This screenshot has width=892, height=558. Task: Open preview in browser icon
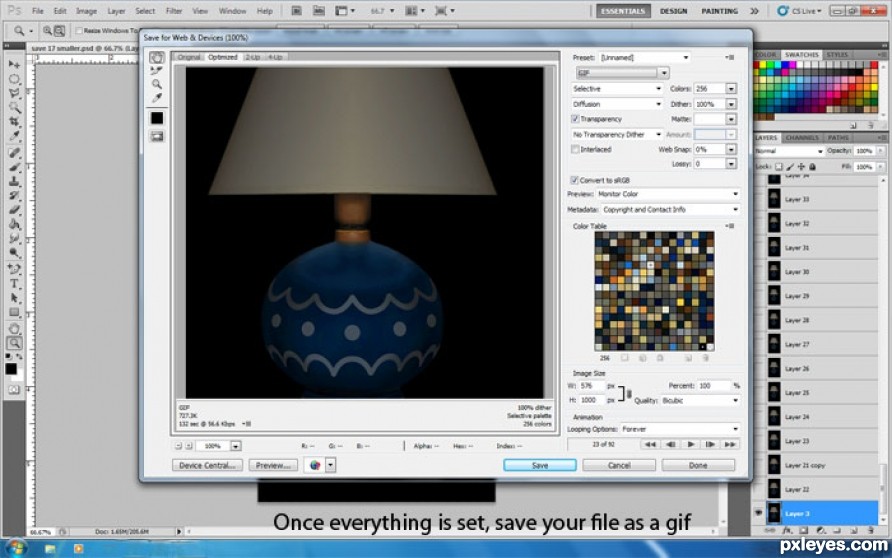click(x=315, y=465)
